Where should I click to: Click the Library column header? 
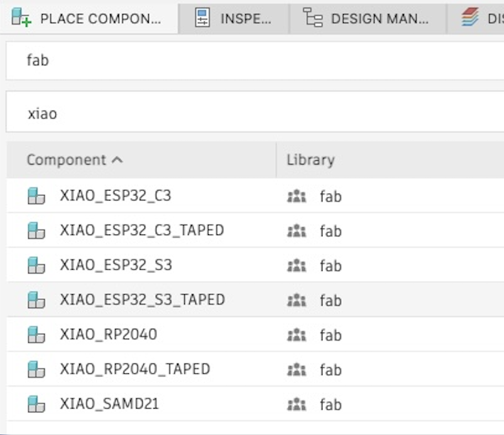click(x=310, y=160)
